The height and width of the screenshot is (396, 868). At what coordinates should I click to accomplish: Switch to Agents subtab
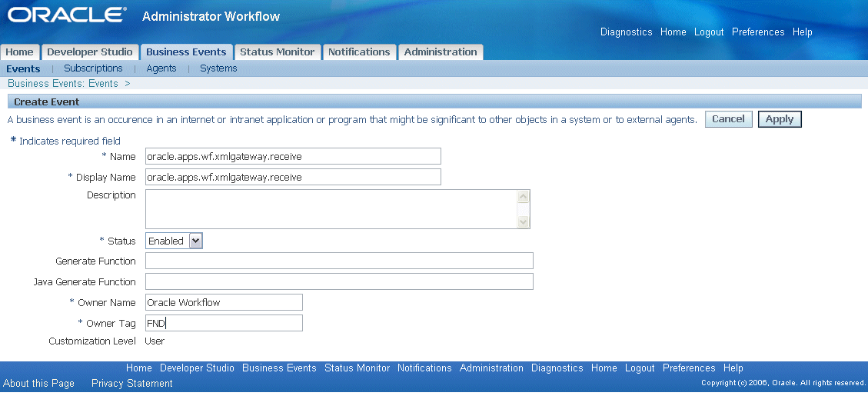coord(161,68)
